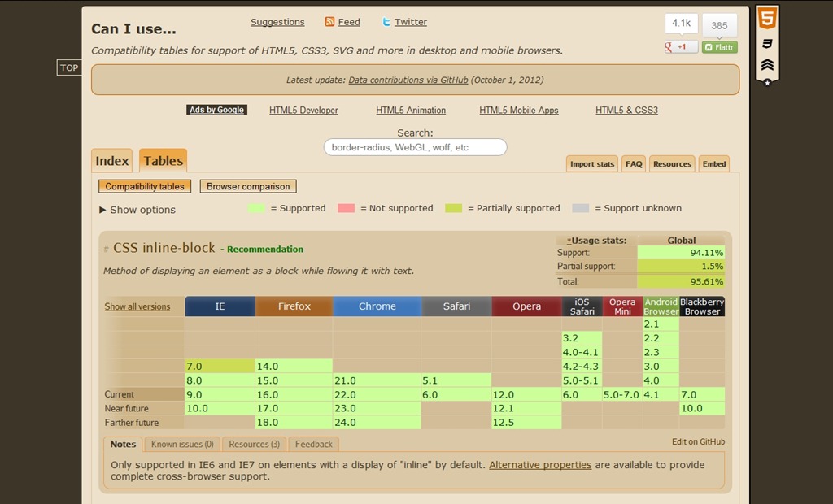
Task: Click the Show all versions link
Action: tap(137, 306)
